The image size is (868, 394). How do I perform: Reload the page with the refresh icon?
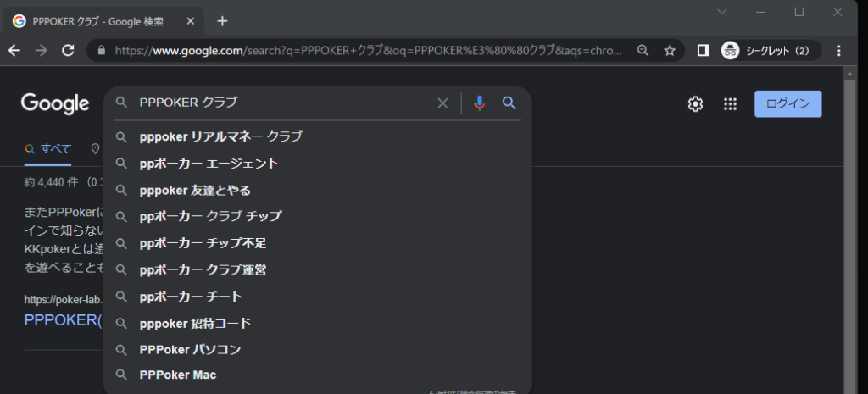coord(68,51)
